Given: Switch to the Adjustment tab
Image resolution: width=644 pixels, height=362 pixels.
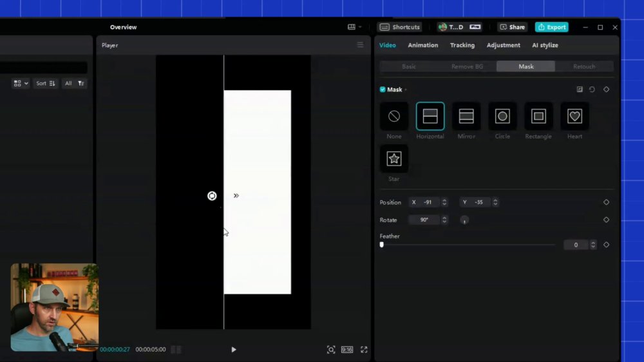Looking at the screenshot, I should click(503, 45).
